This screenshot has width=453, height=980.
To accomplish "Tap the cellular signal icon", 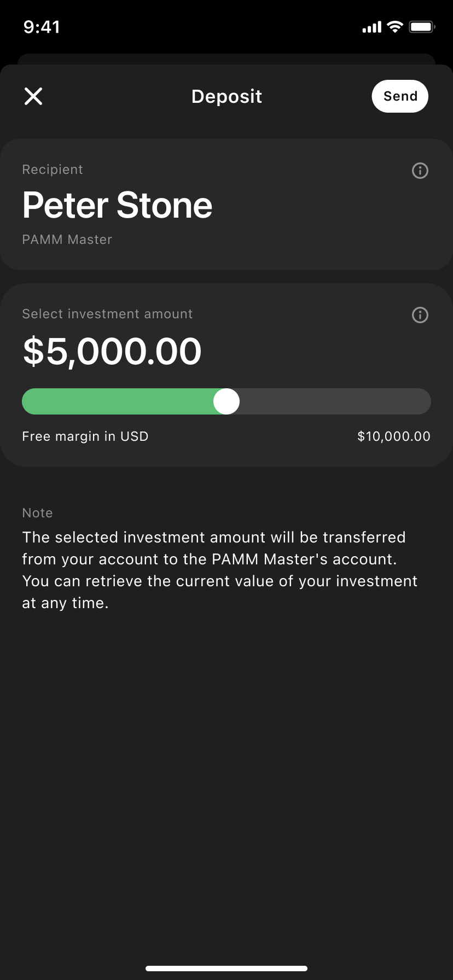I will coord(371,27).
